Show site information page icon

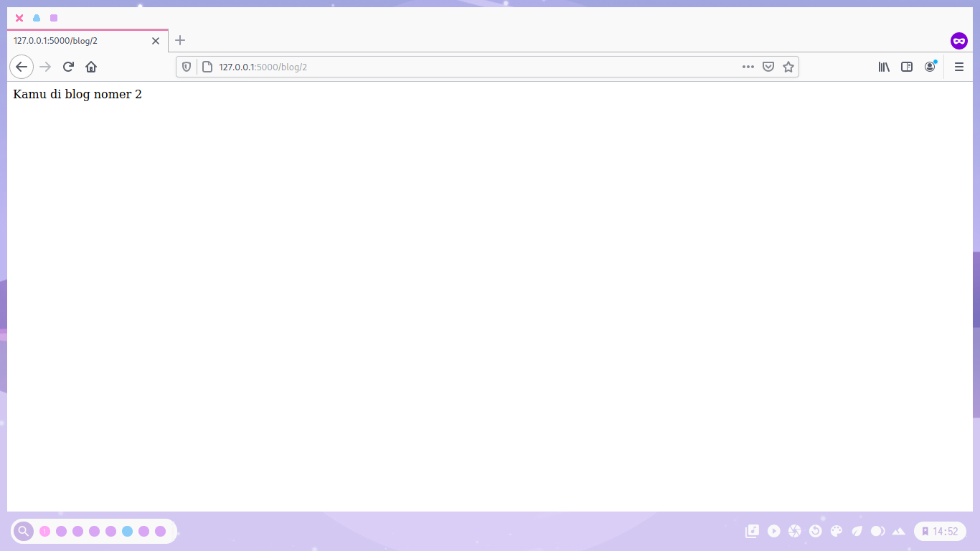207,67
